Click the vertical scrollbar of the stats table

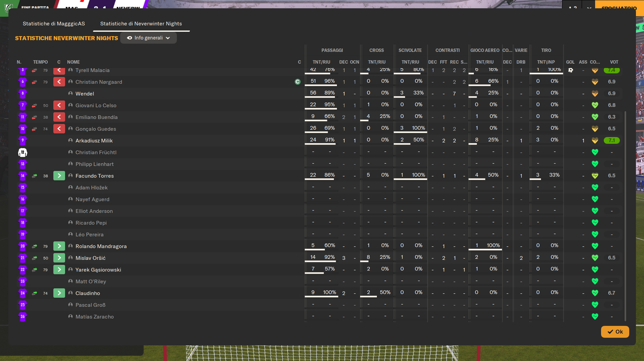(625, 216)
